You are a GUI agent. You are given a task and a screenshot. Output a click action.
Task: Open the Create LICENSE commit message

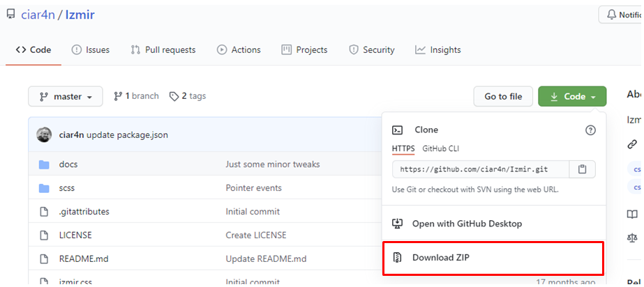pos(256,235)
